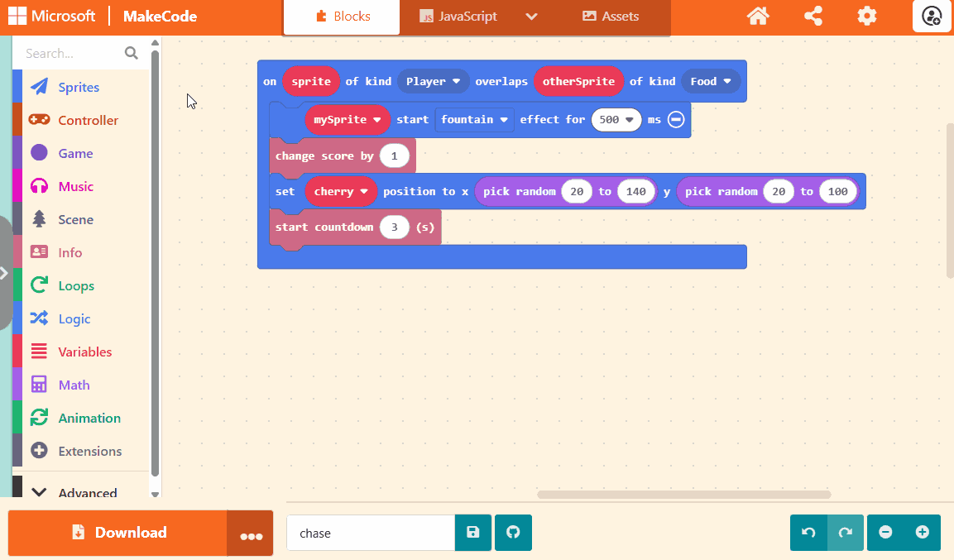Open the Music category
The image size is (954, 560).
pyautogui.click(x=79, y=187)
